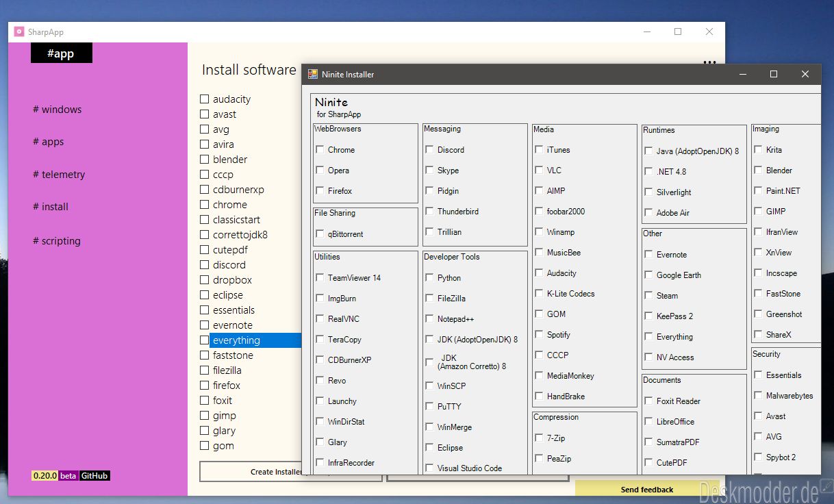The height and width of the screenshot is (504, 834).
Task: Enable the RealVNC checkbox
Action: coord(320,319)
